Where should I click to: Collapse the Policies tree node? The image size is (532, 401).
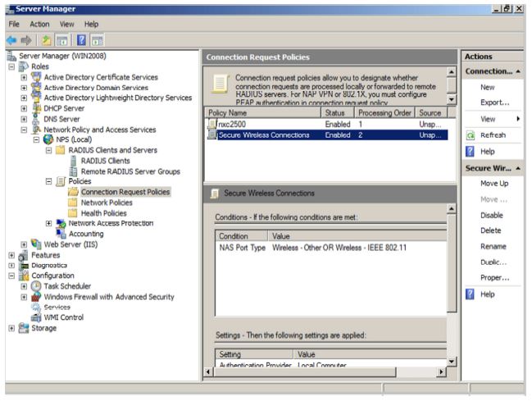(x=48, y=181)
